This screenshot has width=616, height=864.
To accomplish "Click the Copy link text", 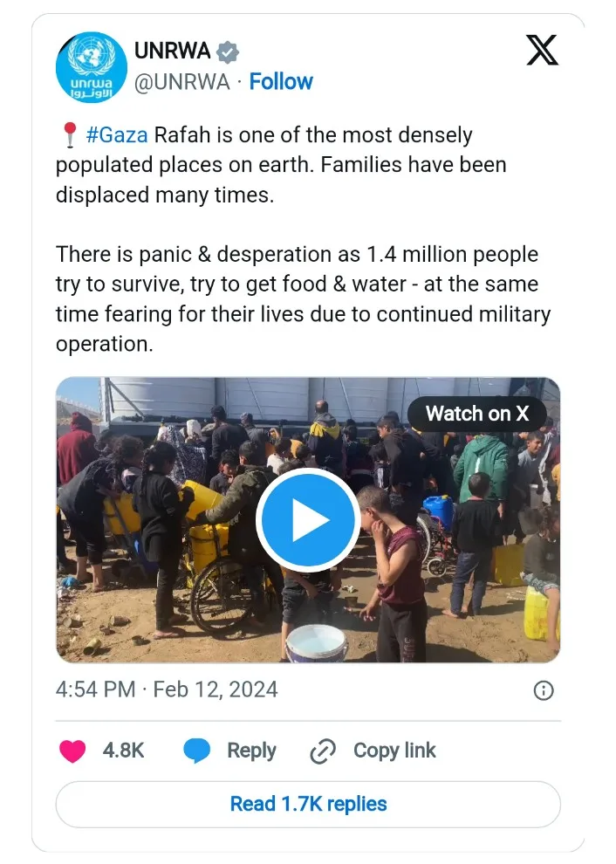I will [x=394, y=751].
